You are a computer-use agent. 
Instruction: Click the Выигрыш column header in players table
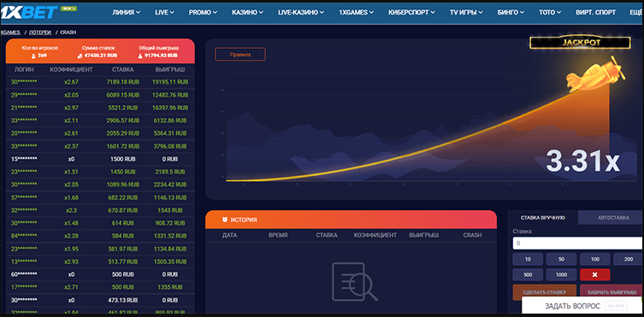[170, 69]
